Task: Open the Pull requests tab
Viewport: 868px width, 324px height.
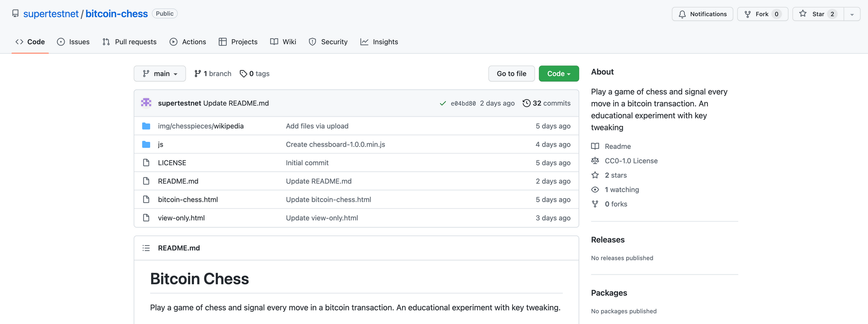Action: click(x=129, y=42)
